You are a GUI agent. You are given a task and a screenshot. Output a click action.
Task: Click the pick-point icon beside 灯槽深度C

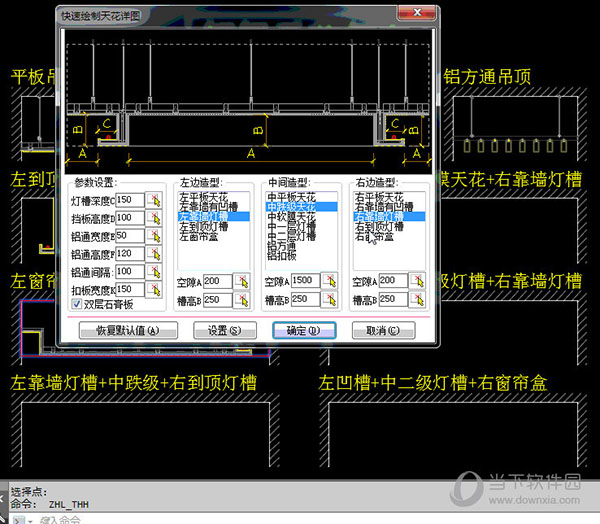tap(154, 200)
